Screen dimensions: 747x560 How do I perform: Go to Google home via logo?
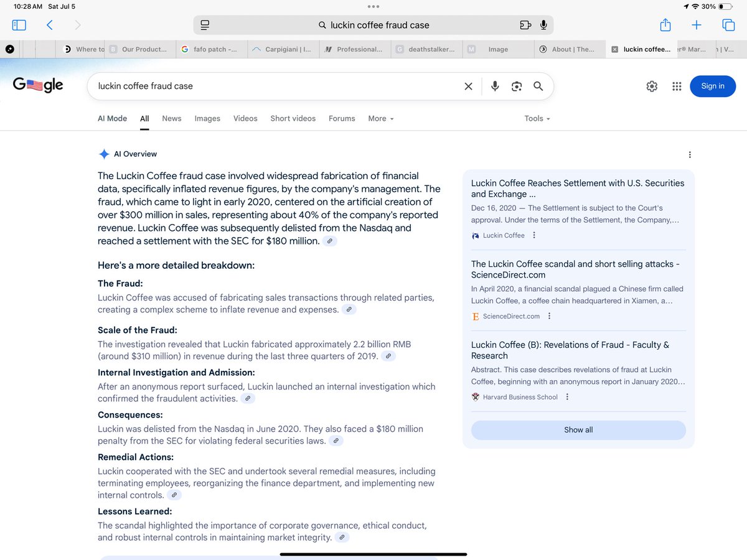tap(38, 86)
